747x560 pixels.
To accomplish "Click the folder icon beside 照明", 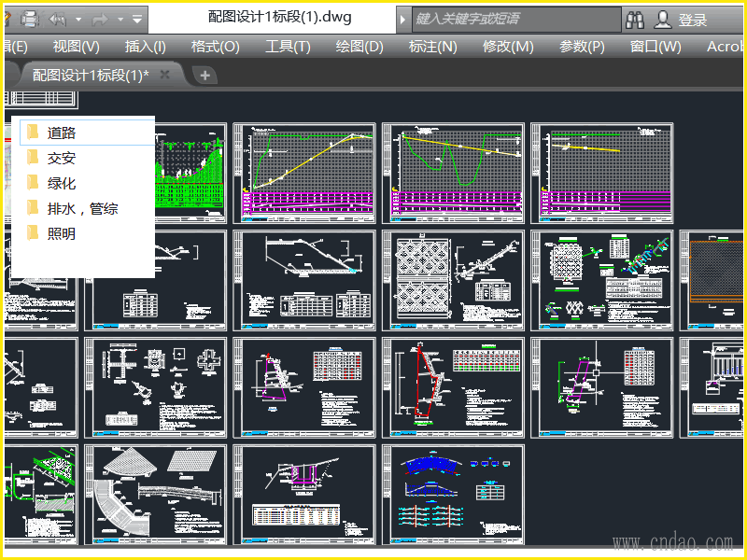I will [x=33, y=232].
